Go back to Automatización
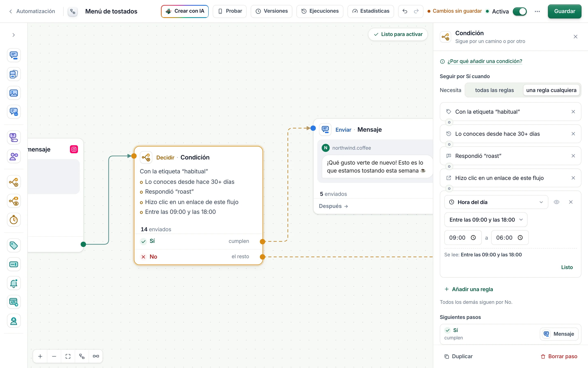The width and height of the screenshot is (588, 368). click(32, 11)
